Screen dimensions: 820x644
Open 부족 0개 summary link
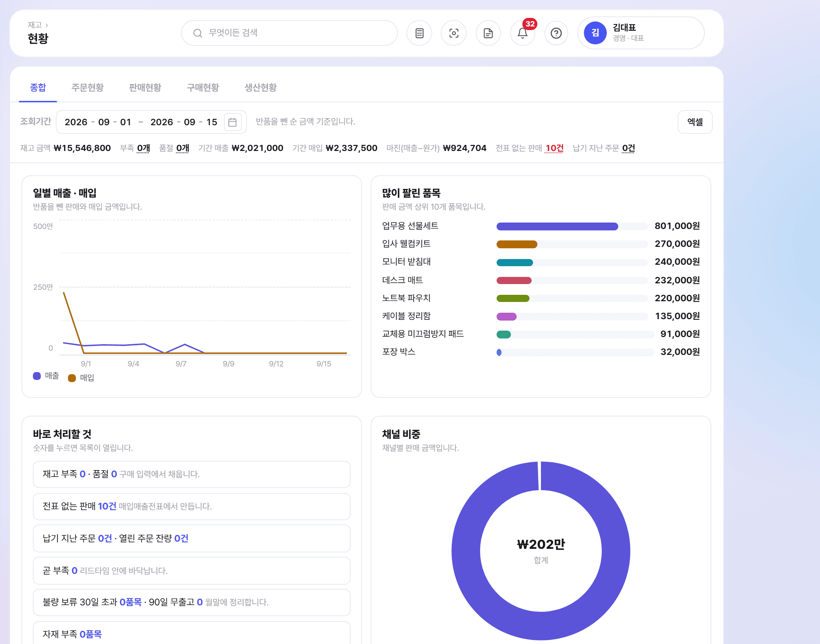[x=143, y=148]
